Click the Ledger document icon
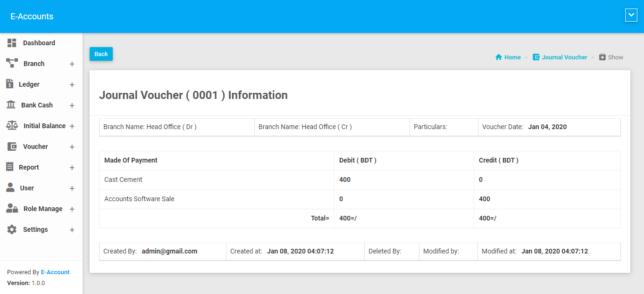The width and height of the screenshot is (644, 294). pos(9,84)
